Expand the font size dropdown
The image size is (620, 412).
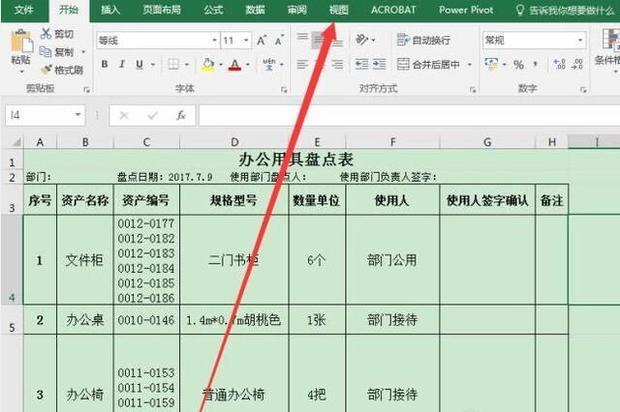[245, 40]
